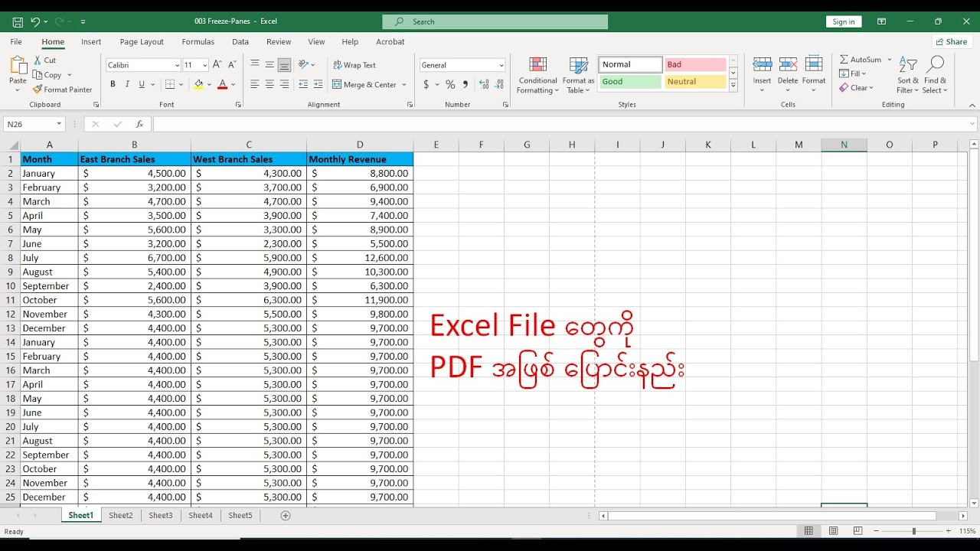
Task: Toggle Align Right
Action: click(284, 84)
